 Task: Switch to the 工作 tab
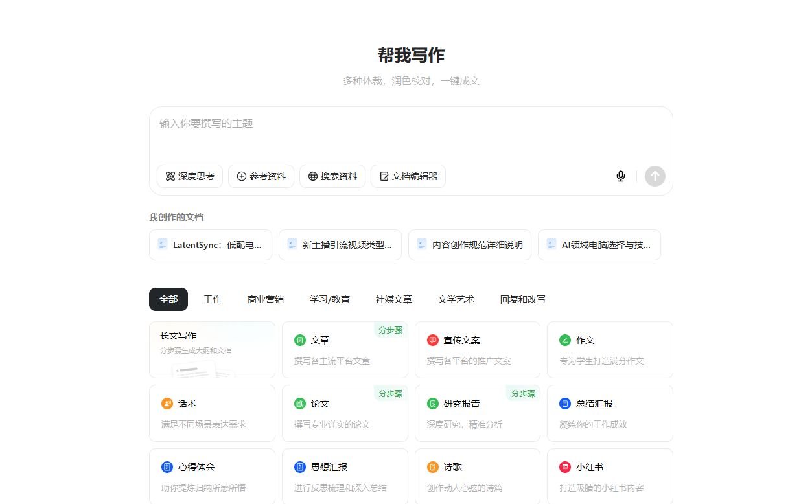(213, 299)
